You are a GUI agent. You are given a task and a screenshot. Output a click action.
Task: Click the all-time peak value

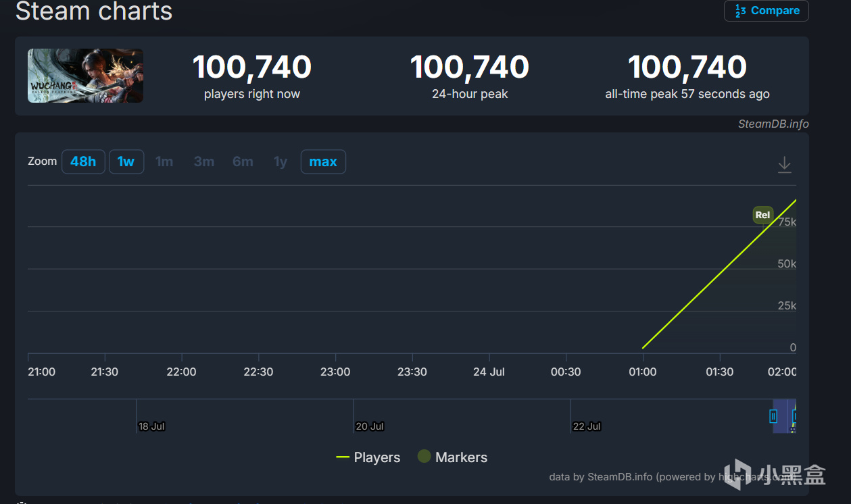coord(687,67)
